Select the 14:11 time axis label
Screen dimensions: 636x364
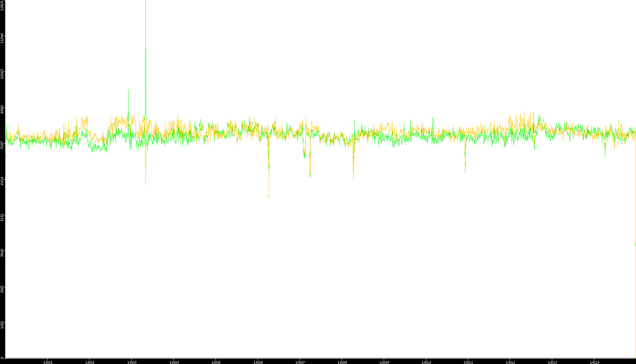(468, 362)
